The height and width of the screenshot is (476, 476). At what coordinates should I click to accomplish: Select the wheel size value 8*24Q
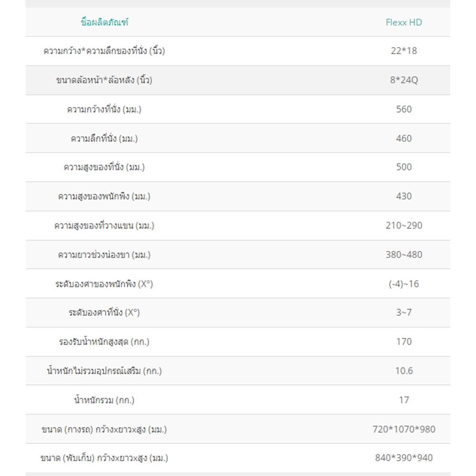point(404,80)
